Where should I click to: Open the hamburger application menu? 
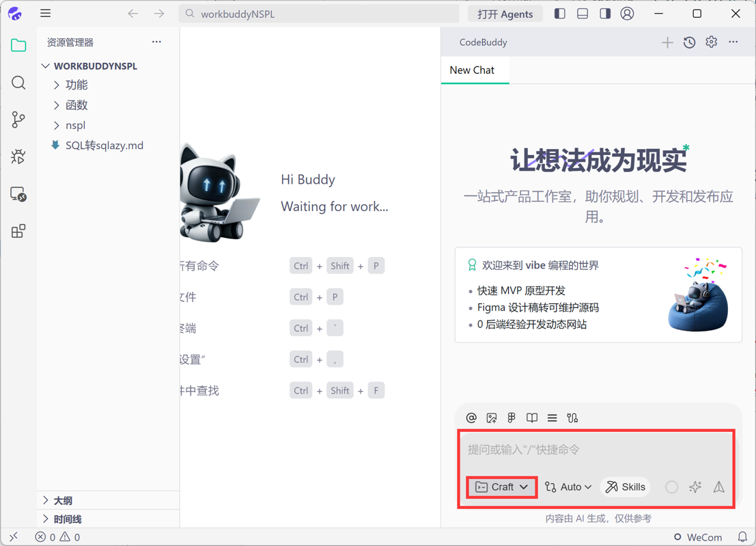(x=45, y=14)
